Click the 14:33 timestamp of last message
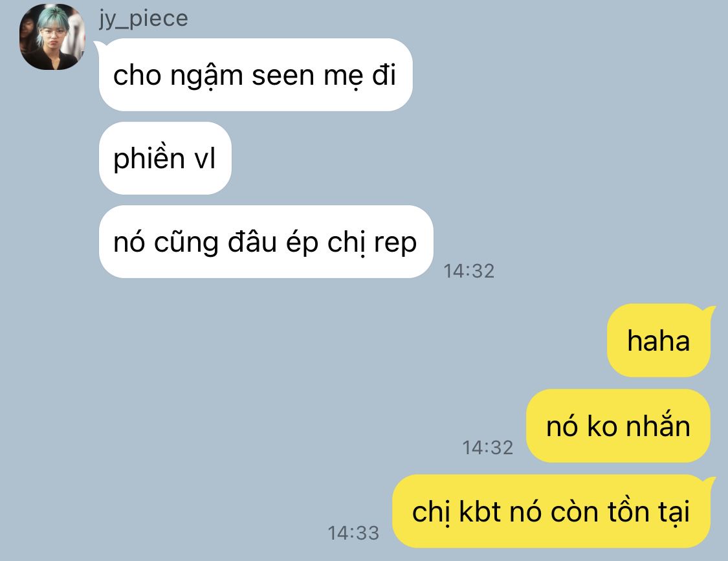The image size is (728, 561). pos(353,533)
